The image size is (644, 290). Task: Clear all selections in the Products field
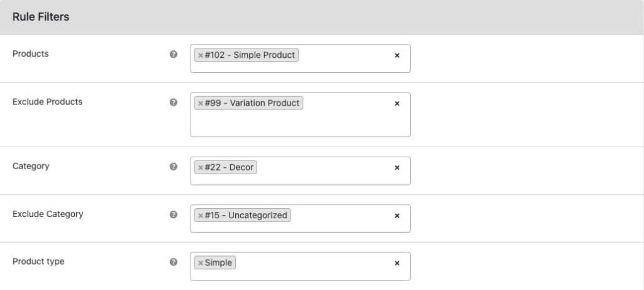point(397,55)
